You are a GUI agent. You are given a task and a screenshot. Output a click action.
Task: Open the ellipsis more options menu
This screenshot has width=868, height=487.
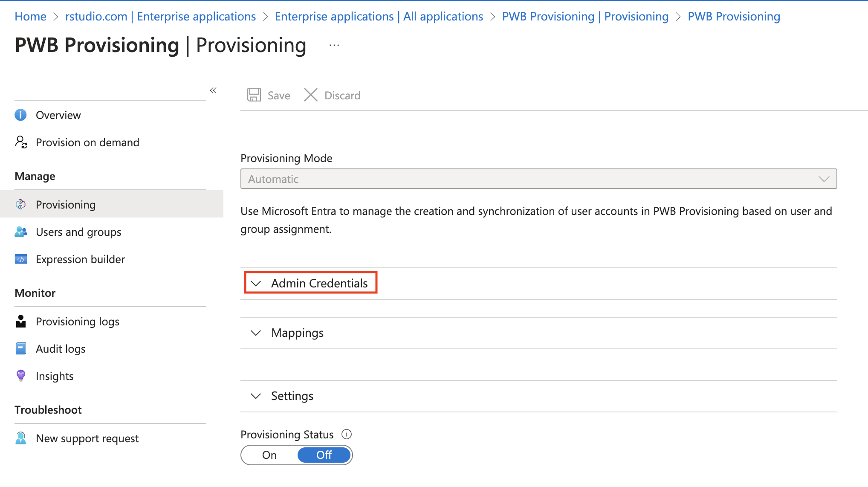[334, 45]
